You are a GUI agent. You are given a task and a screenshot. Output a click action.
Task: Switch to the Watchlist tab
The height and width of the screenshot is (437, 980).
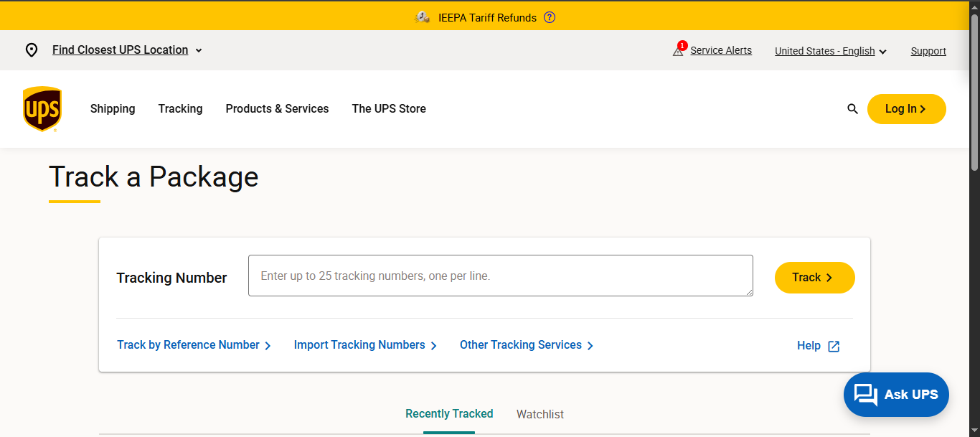click(540, 415)
